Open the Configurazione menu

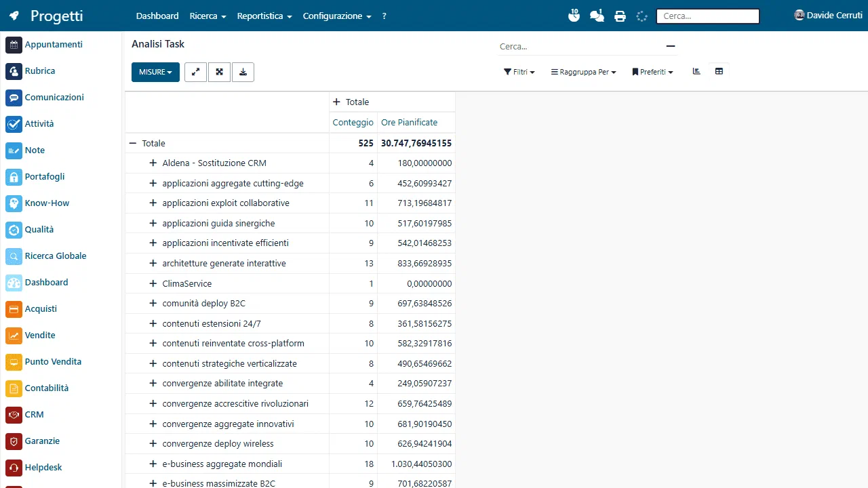337,16
